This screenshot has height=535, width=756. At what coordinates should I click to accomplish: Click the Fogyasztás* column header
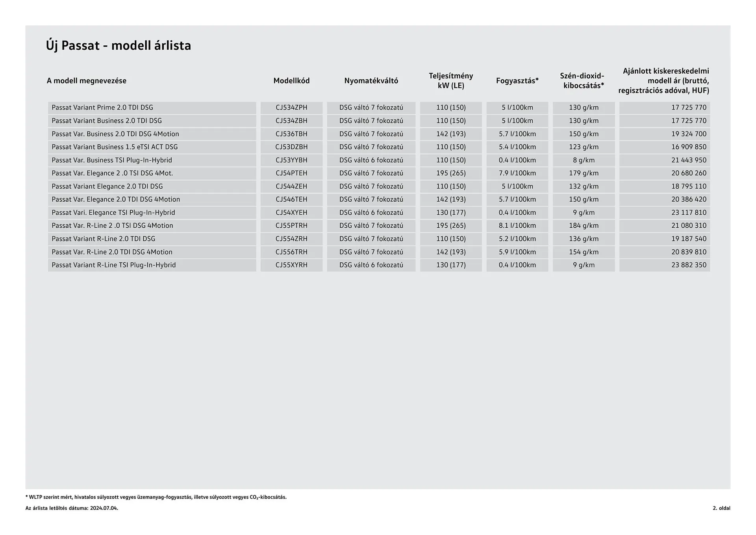coord(517,81)
